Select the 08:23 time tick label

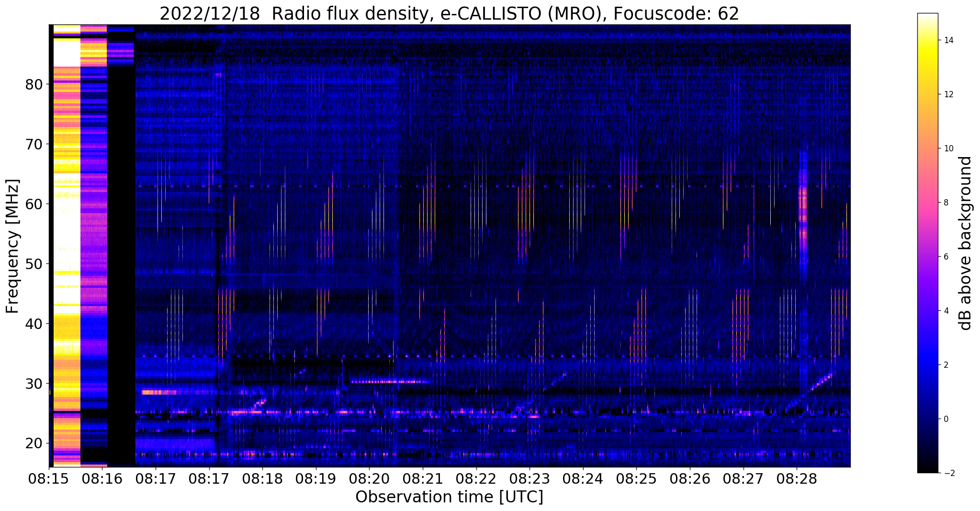(x=529, y=479)
